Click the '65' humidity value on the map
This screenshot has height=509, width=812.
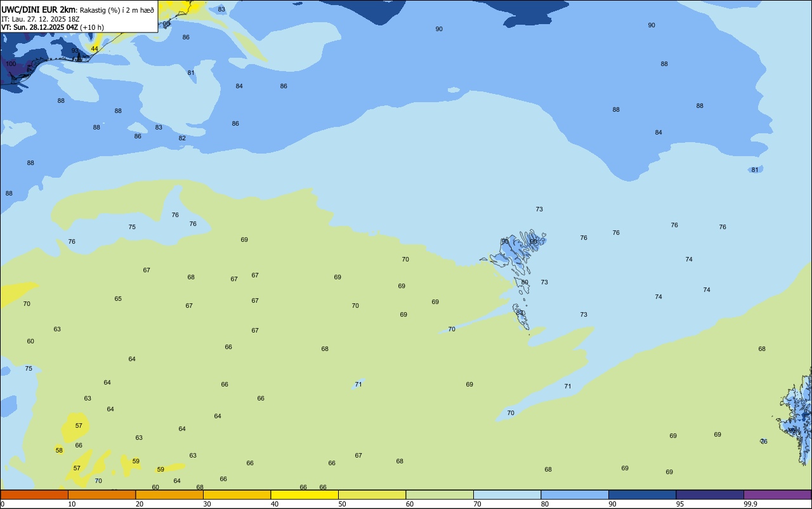click(118, 299)
